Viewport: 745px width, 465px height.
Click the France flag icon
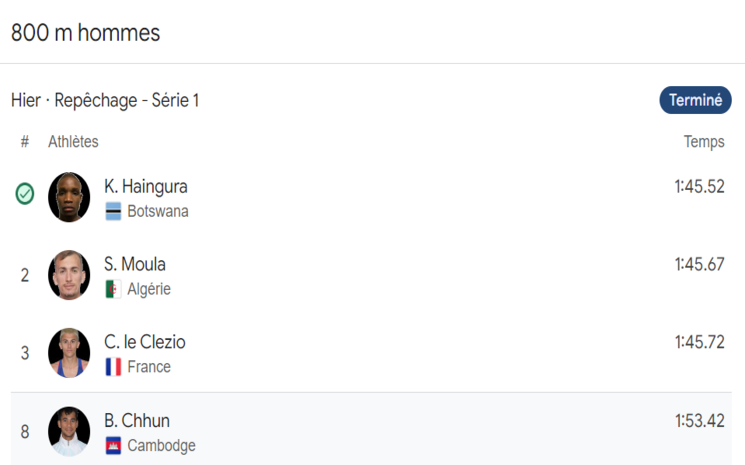tap(113, 367)
